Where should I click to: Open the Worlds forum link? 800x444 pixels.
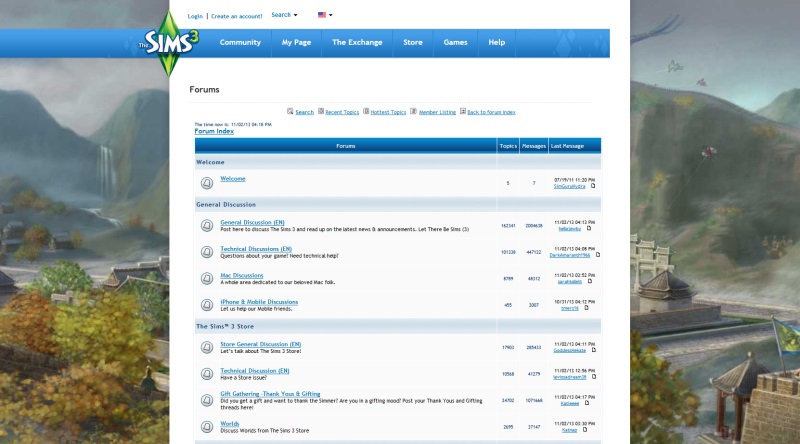coord(230,424)
